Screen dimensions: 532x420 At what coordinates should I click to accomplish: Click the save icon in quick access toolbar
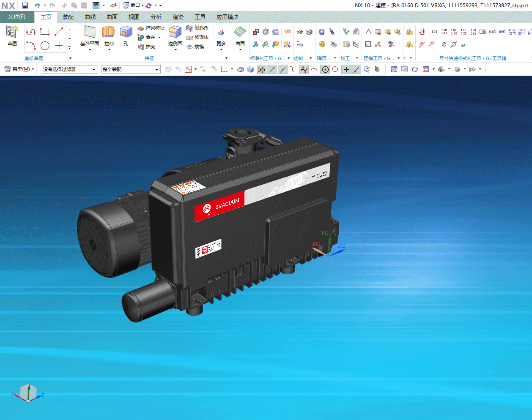pos(25,5)
